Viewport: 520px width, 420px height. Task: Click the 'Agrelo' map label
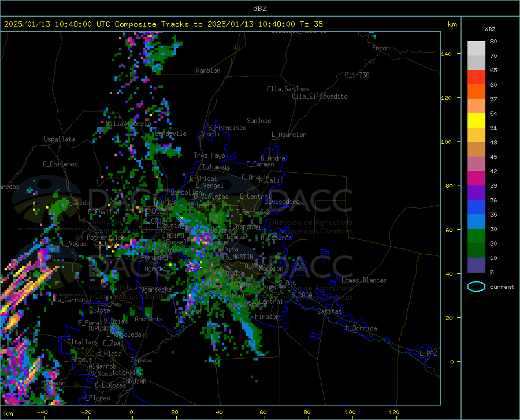pos(155,269)
